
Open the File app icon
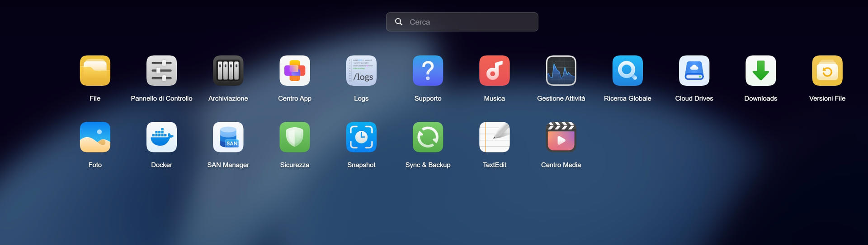pyautogui.click(x=95, y=70)
